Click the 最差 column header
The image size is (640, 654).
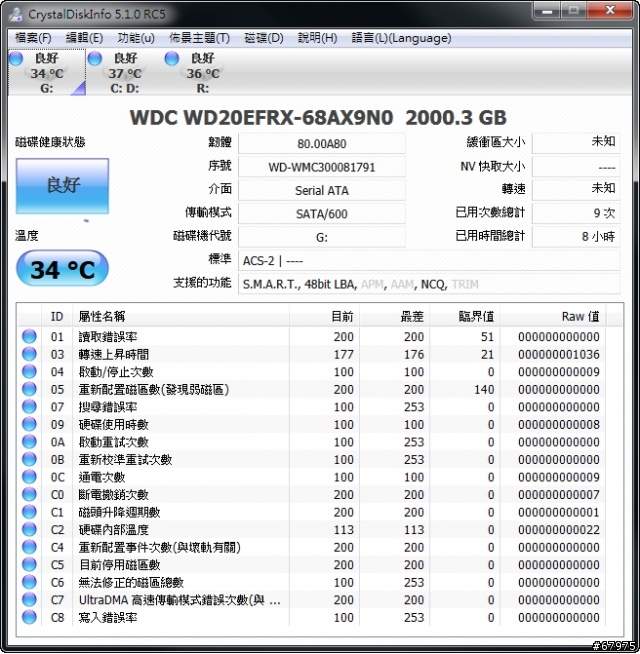point(395,317)
